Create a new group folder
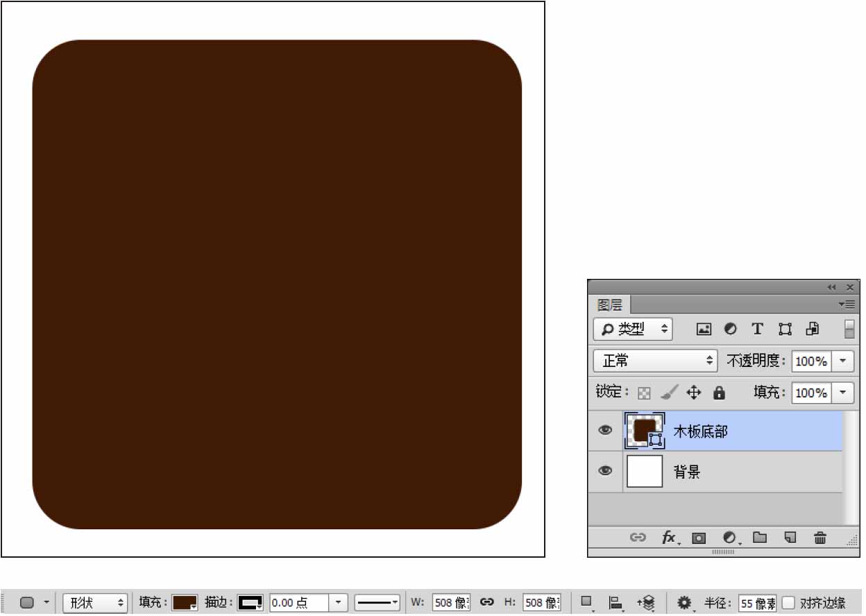866x616 pixels. [x=760, y=537]
